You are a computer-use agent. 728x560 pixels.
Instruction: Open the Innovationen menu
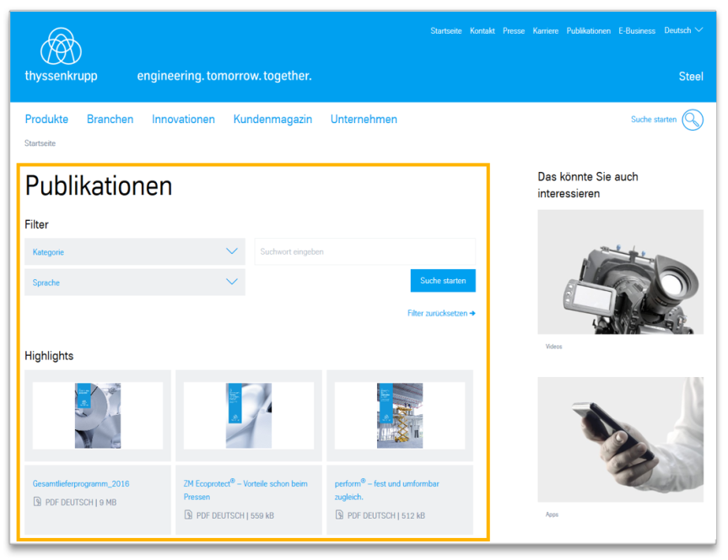[x=183, y=119]
